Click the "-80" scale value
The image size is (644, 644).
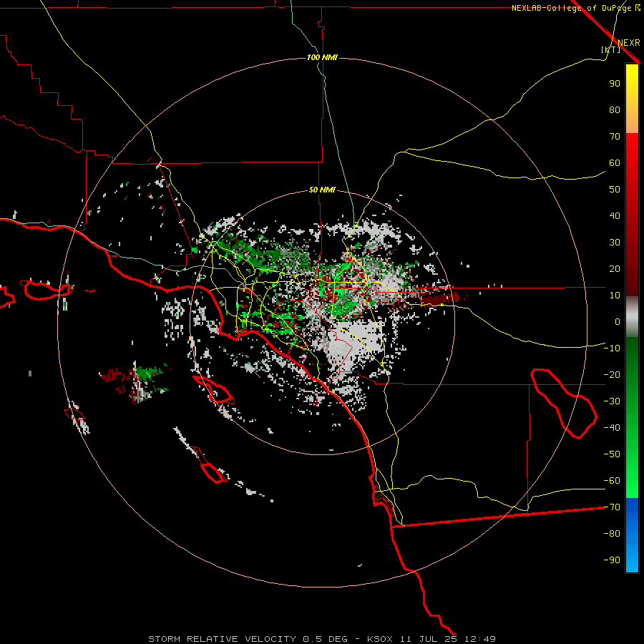tap(612, 534)
